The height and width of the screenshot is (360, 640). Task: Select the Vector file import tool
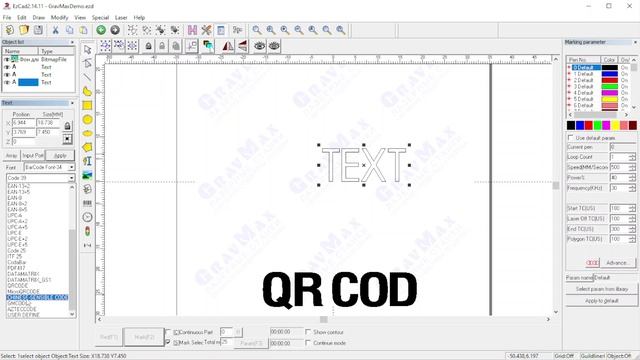[x=87, y=189]
